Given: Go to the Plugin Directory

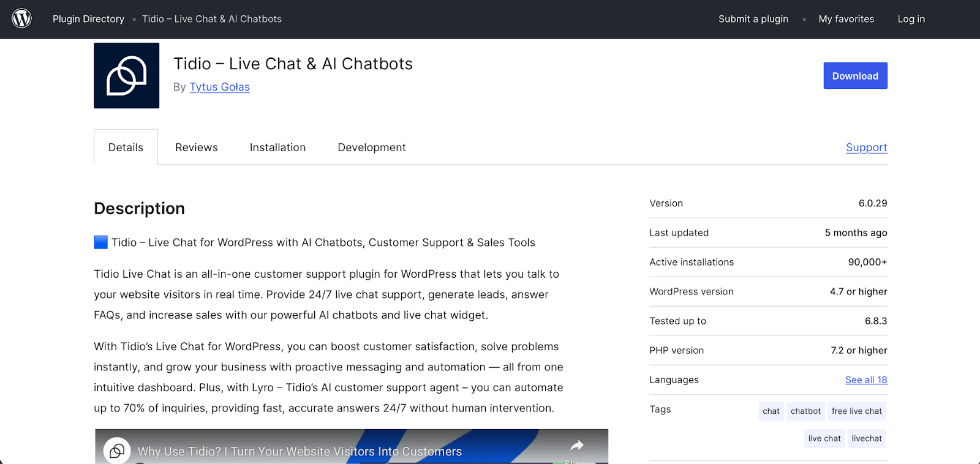Looking at the screenshot, I should [x=88, y=18].
